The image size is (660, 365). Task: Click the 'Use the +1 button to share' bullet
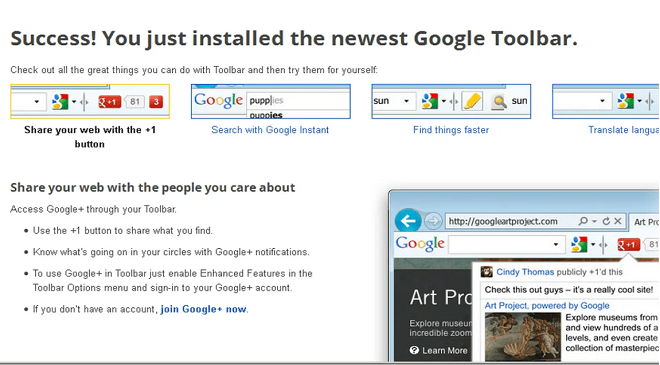[123, 231]
